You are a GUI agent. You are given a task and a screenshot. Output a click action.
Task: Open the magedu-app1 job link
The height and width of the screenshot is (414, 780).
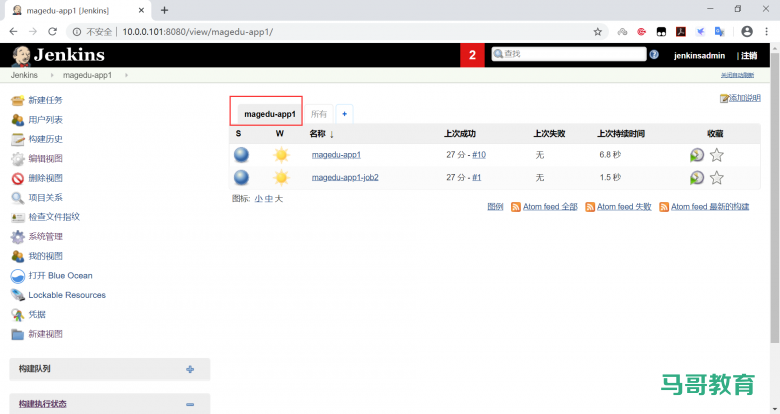click(x=336, y=155)
